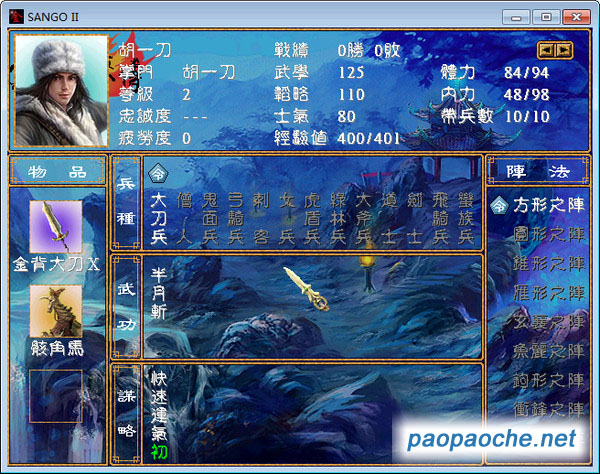Select the 玄襄之陣 formation
Image resolution: width=600 pixels, height=474 pixels.
[x=549, y=322]
